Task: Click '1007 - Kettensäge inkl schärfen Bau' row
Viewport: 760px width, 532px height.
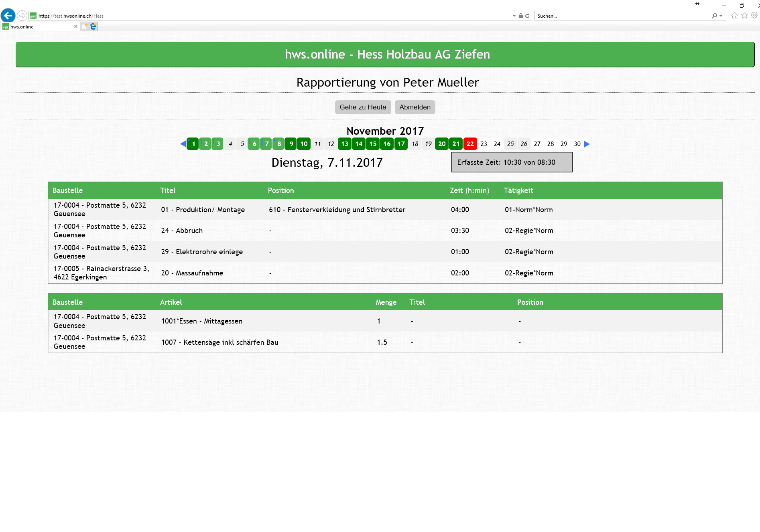Action: (x=385, y=342)
